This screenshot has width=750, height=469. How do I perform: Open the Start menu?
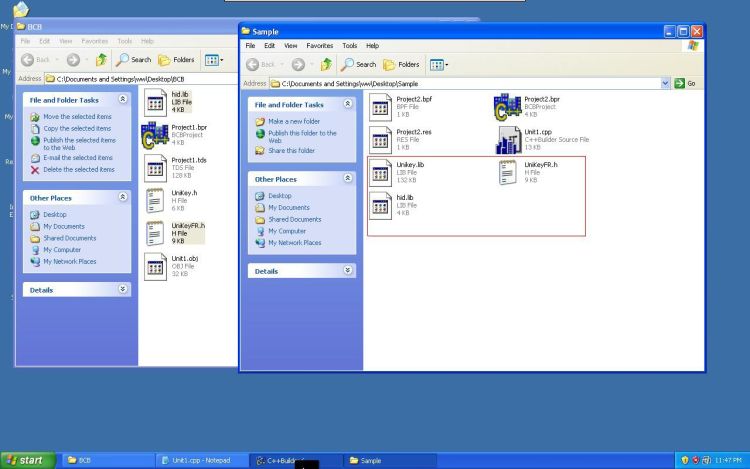28,460
